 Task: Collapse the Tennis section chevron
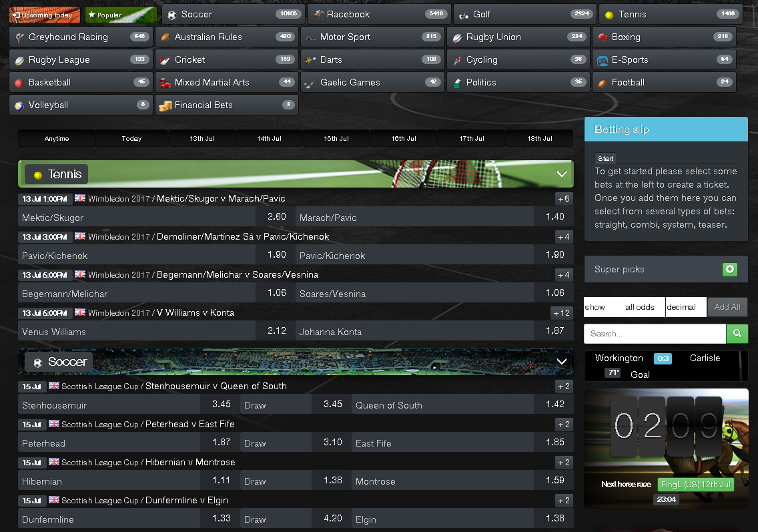click(562, 174)
